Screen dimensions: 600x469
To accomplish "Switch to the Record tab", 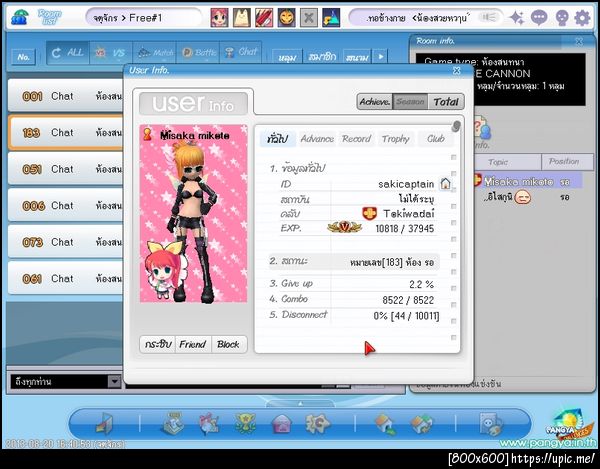I will 357,139.
